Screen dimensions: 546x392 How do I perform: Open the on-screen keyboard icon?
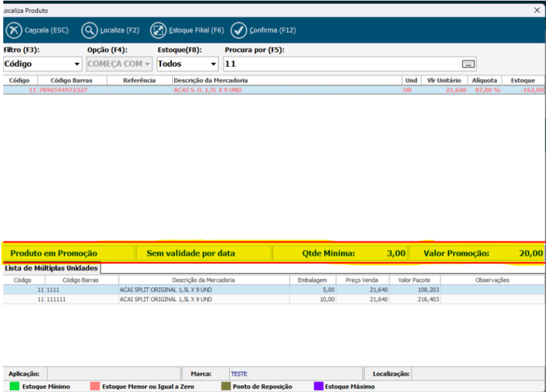pyautogui.click(x=467, y=64)
